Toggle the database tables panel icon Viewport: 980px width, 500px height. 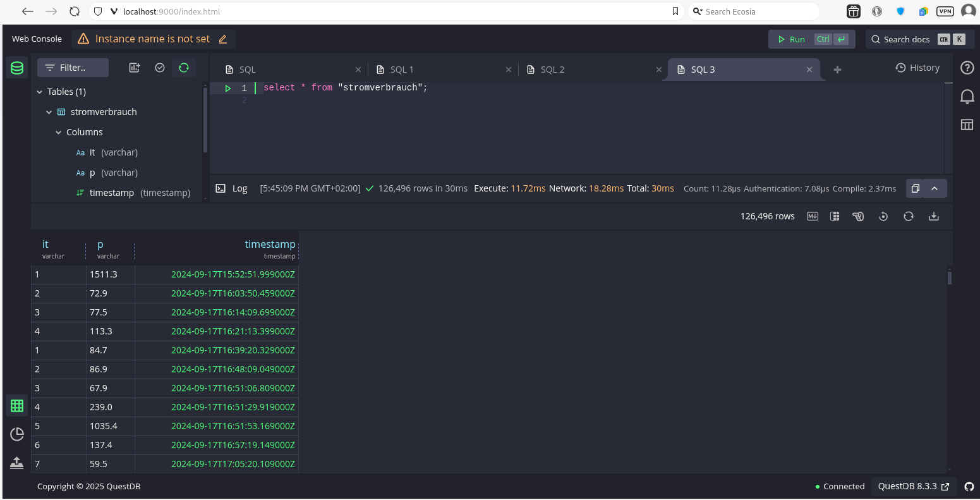point(17,68)
